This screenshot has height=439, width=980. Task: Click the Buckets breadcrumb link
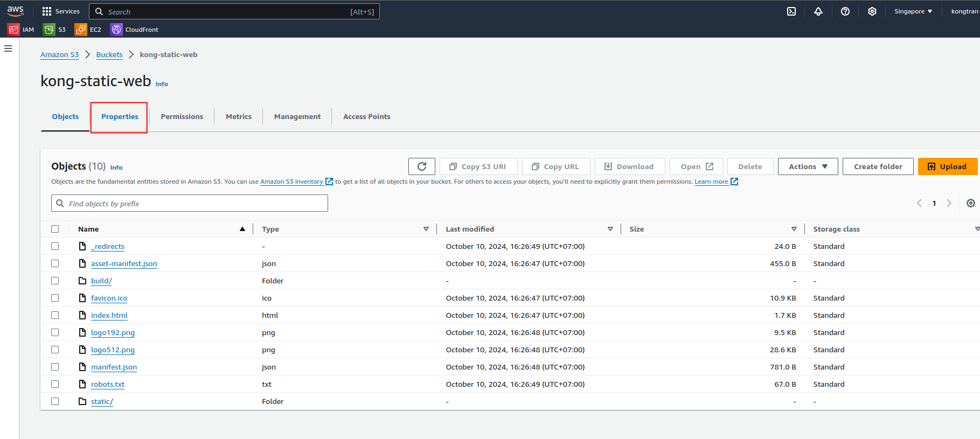tap(109, 54)
